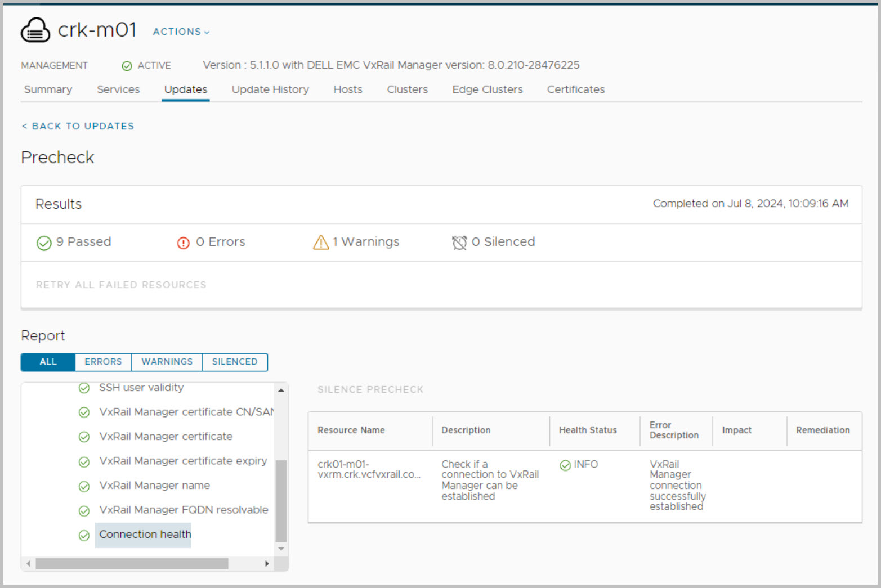Click the green Passed checkmark icon
The image size is (881, 588).
pyautogui.click(x=44, y=243)
